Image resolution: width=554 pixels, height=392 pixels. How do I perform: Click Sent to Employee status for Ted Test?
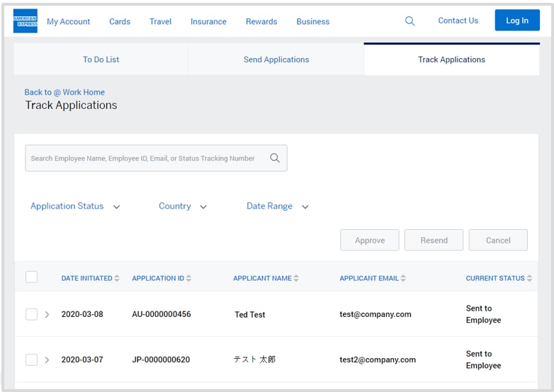(x=483, y=314)
